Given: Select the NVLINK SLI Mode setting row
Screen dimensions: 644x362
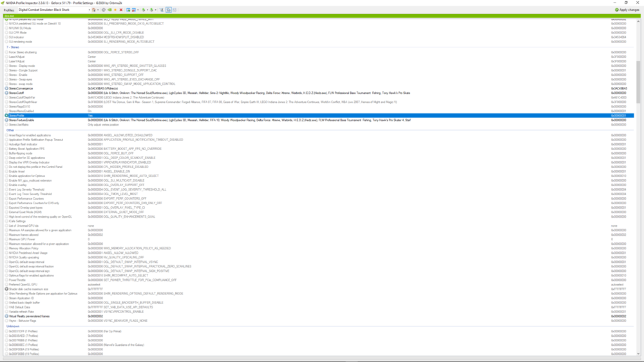Looking at the screenshot, I should pyautogui.click(x=318, y=28).
